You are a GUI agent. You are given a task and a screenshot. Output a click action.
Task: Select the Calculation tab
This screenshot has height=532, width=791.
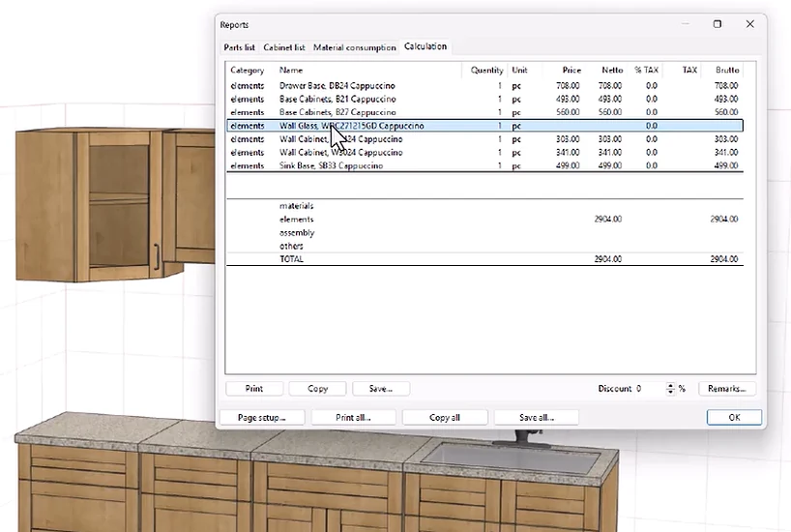(x=425, y=46)
